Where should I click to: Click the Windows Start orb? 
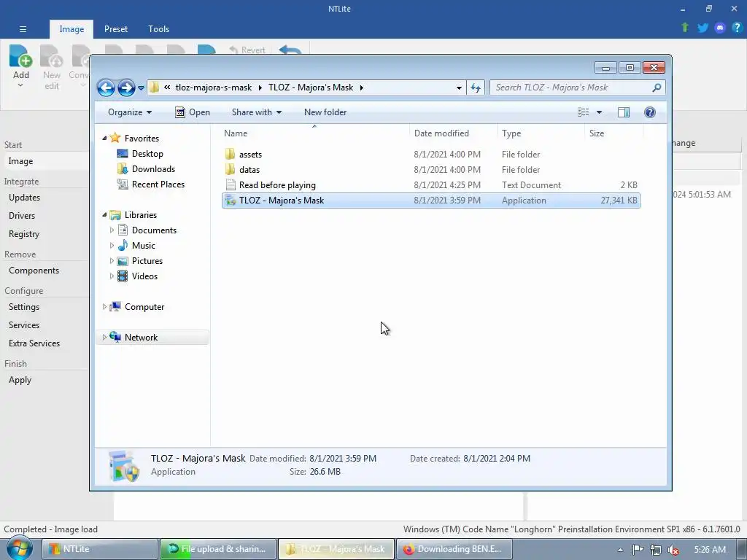[20, 548]
